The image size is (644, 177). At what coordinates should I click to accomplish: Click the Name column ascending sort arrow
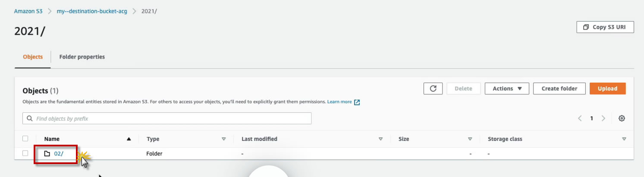click(x=129, y=139)
